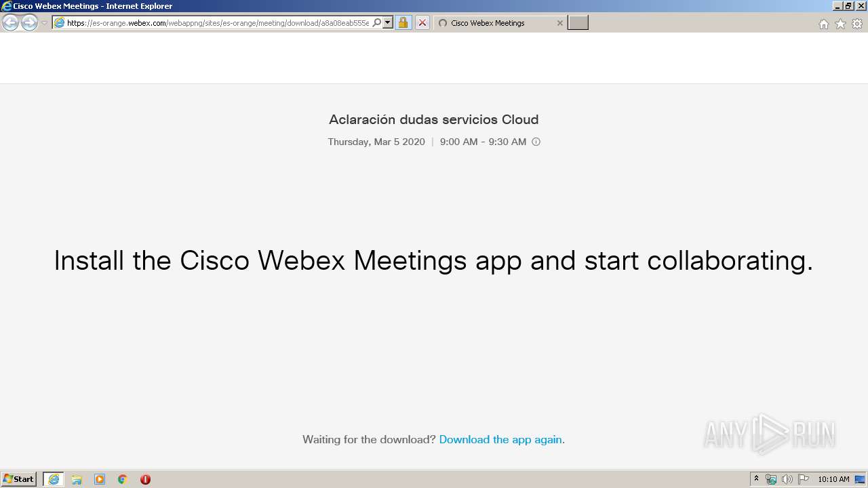Screen dimensions: 868x488
Task: Open the volume speaker tray icon
Action: click(787, 479)
